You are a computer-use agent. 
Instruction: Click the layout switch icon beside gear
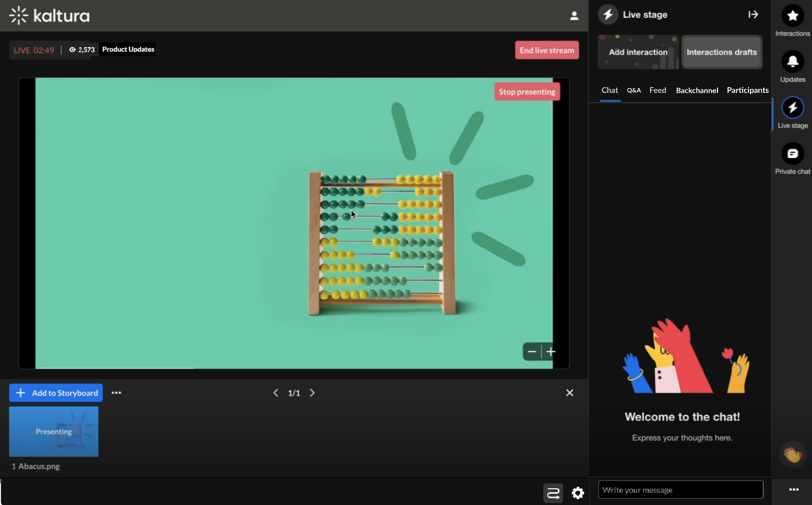click(553, 493)
